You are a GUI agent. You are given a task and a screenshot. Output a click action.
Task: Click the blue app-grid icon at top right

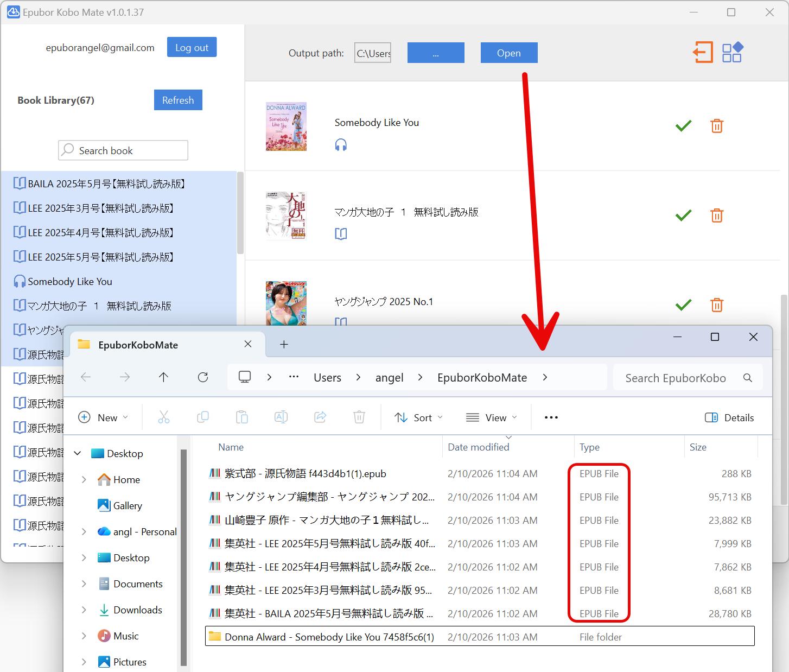[x=732, y=52]
